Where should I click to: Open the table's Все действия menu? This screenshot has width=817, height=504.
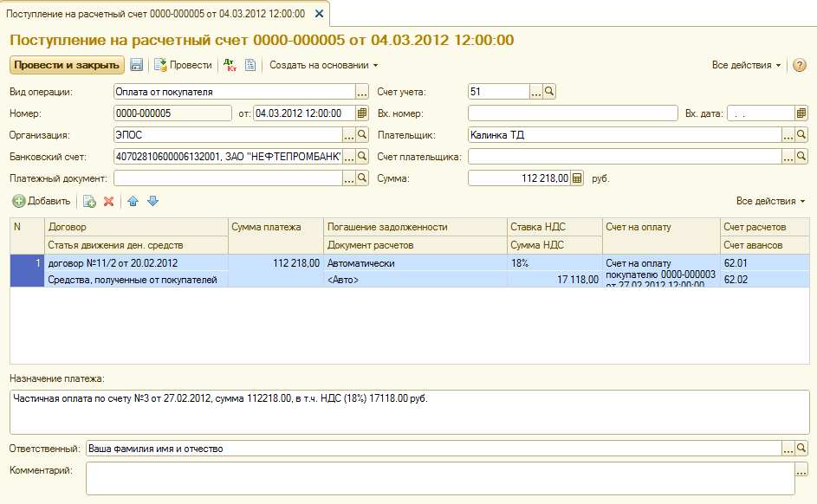pyautogui.click(x=770, y=201)
